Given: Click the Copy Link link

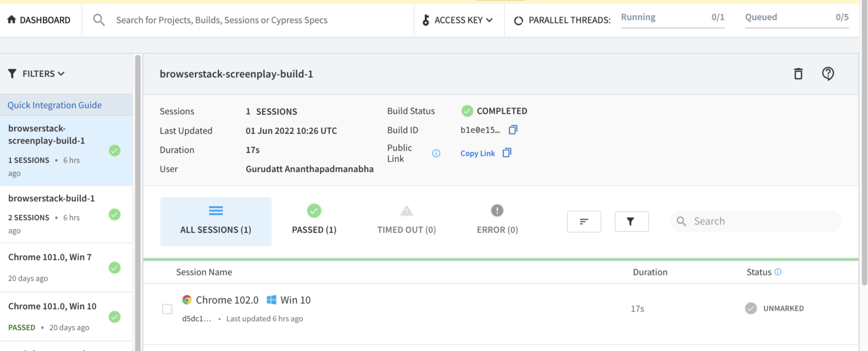Looking at the screenshot, I should (478, 153).
